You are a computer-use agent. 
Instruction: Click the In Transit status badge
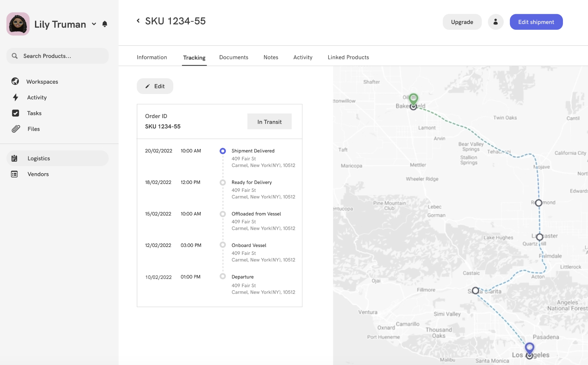pyautogui.click(x=269, y=122)
